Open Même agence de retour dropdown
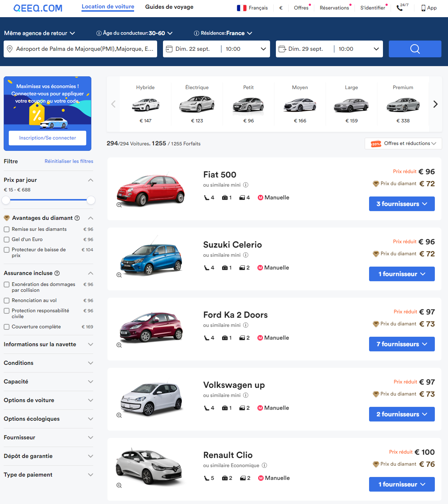 tap(39, 33)
